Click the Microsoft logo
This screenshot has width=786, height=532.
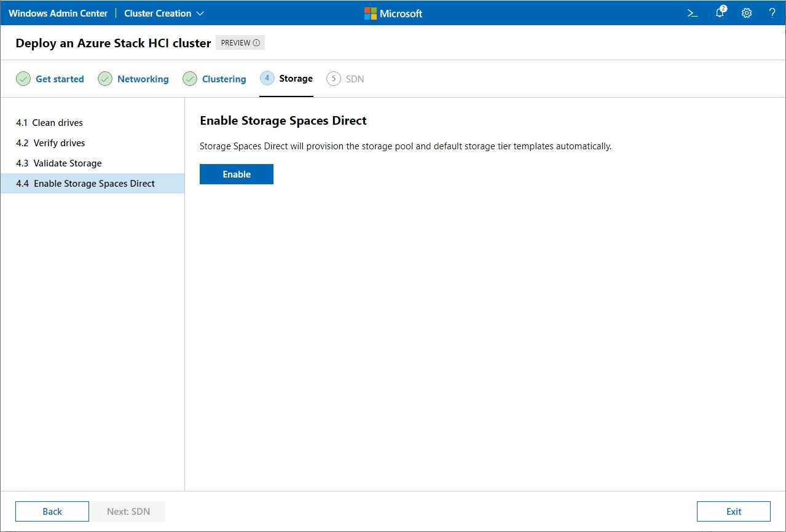pyautogui.click(x=392, y=13)
